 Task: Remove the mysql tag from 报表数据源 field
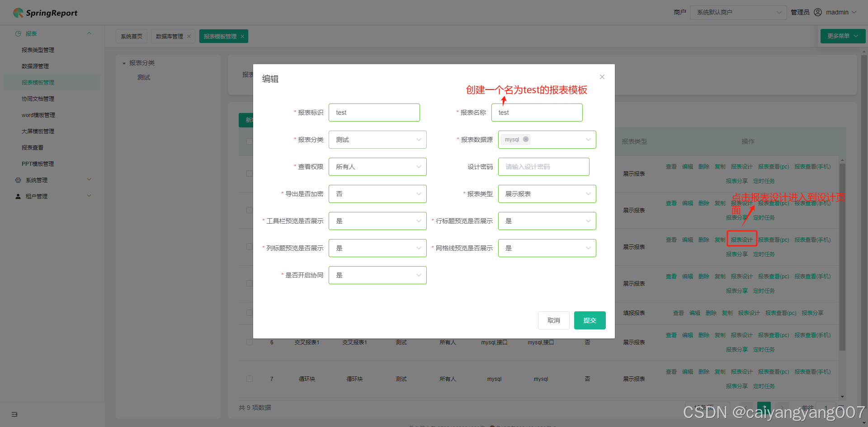[x=526, y=139]
